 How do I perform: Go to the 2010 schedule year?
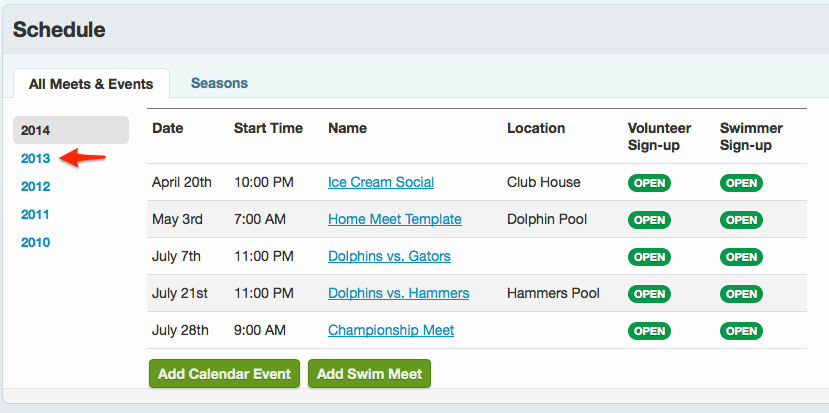click(36, 242)
